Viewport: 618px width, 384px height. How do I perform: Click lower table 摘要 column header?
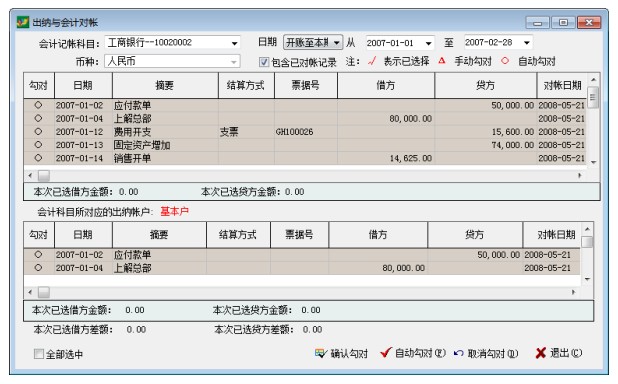[x=159, y=235]
